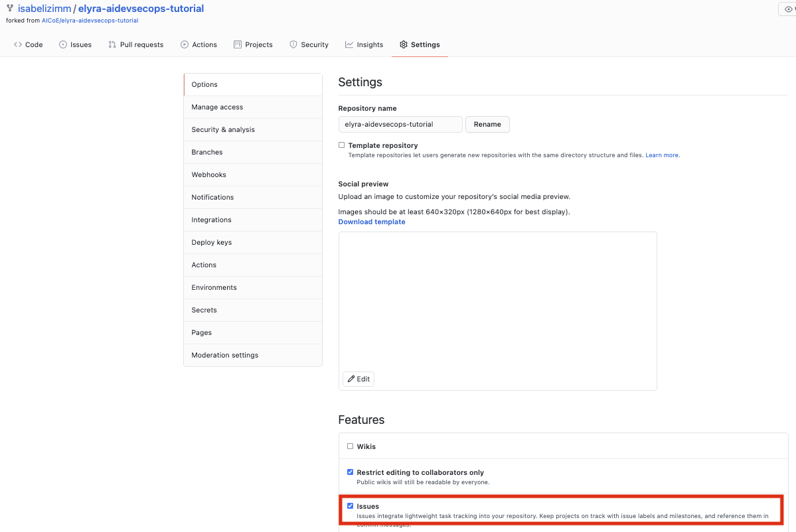Select the Settings tab
This screenshot has height=532, width=796.
(x=420, y=44)
